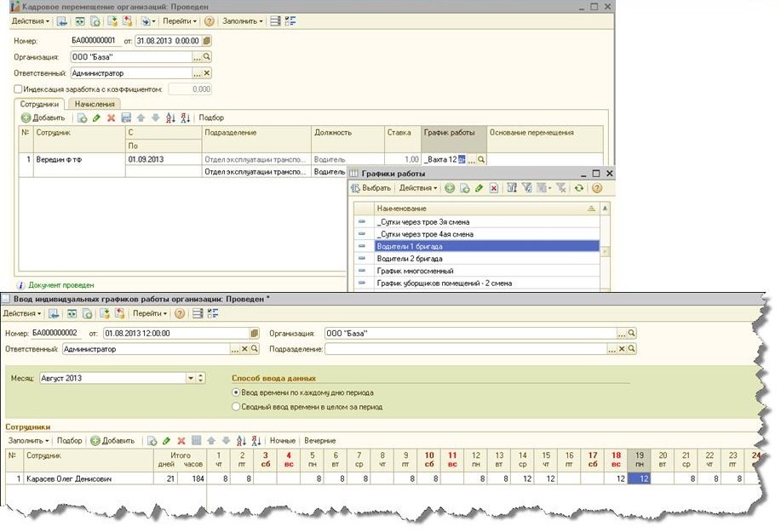Image resolution: width=781 pixels, height=532 pixels.
Task: Open Действия dropdown in Графики работы window
Action: click(418, 188)
